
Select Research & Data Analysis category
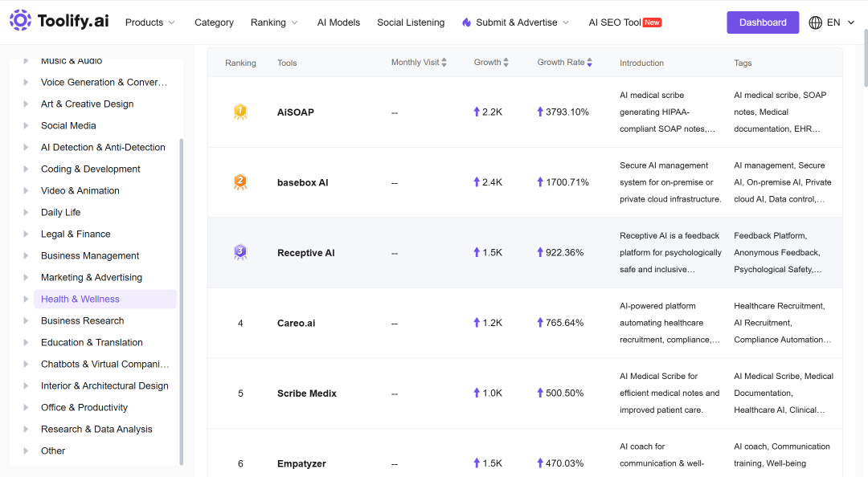[96, 430]
